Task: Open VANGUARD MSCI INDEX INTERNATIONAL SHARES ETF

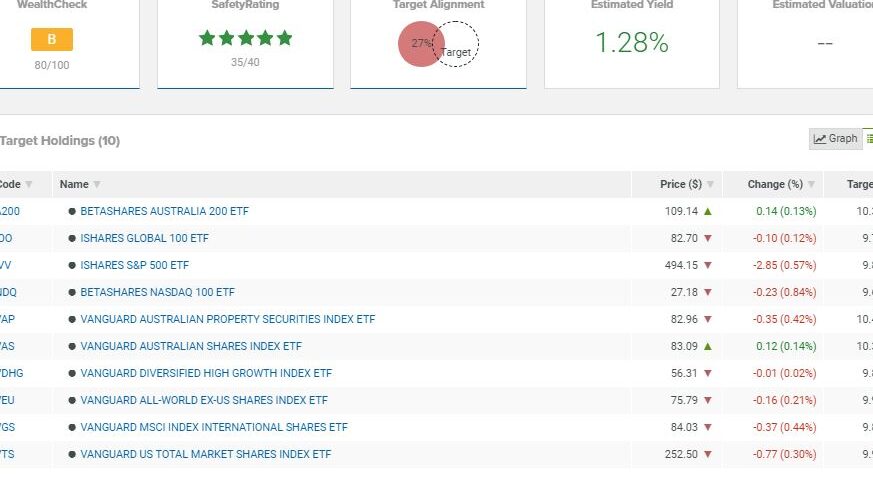Action: pos(214,428)
